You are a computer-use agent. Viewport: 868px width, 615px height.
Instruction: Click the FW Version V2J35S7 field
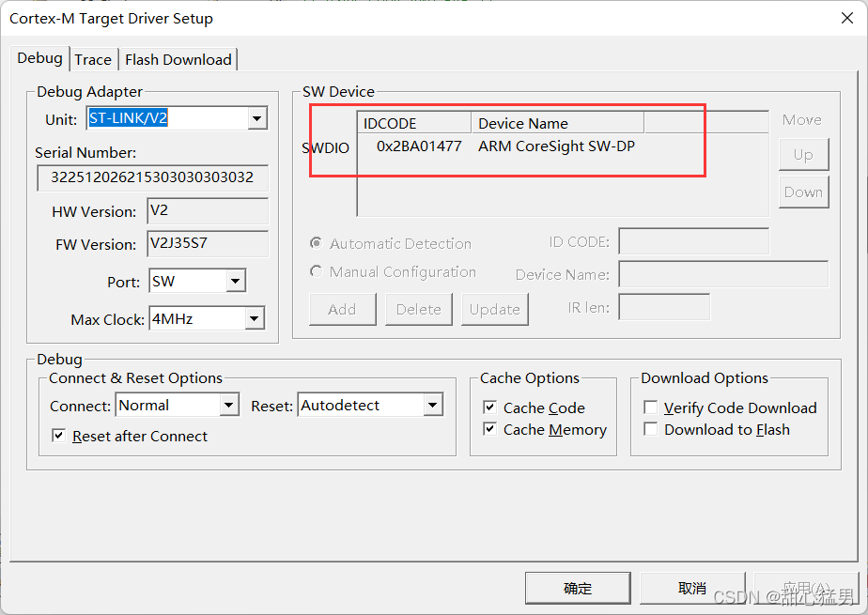(208, 243)
